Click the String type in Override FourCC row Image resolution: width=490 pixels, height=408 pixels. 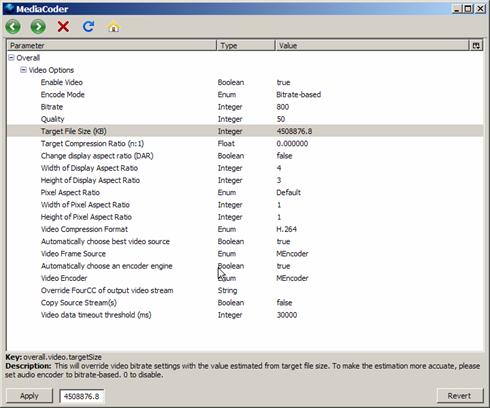[x=227, y=291]
